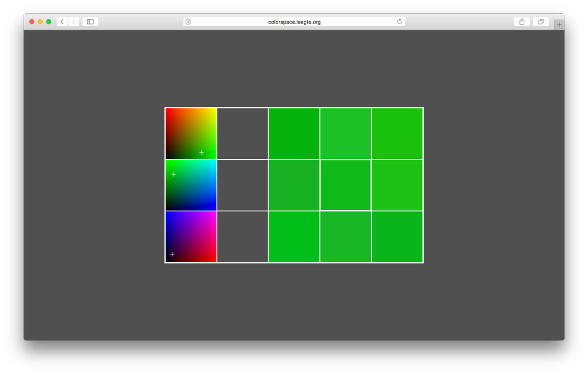
Task: Click the empty gray cell in bottom row
Action: pos(243,237)
